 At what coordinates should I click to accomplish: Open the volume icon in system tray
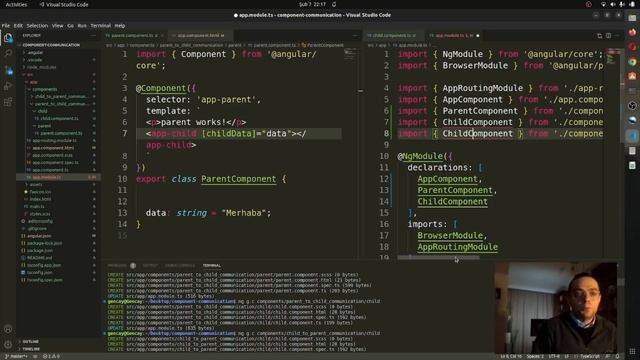(613, 4)
